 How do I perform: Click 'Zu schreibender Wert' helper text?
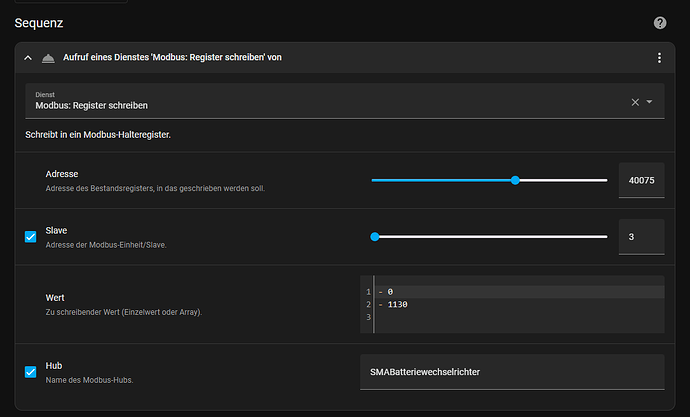(x=124, y=312)
